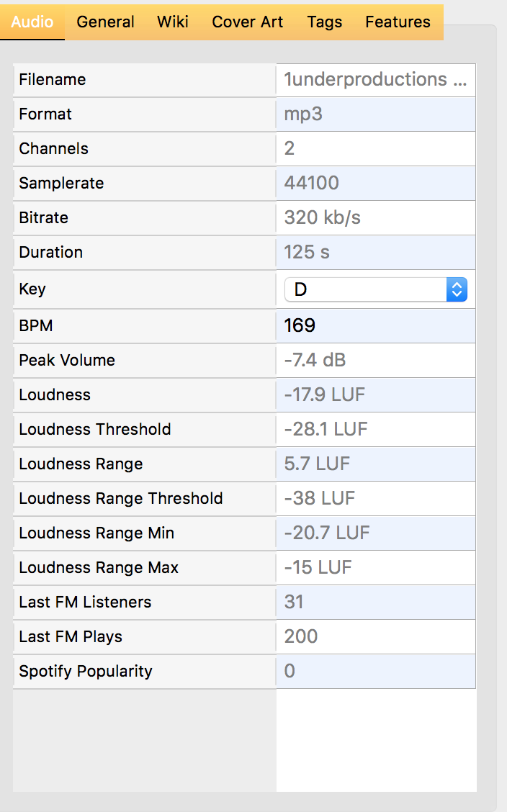
Task: Open the Key dropdown arrows
Action: click(x=457, y=289)
